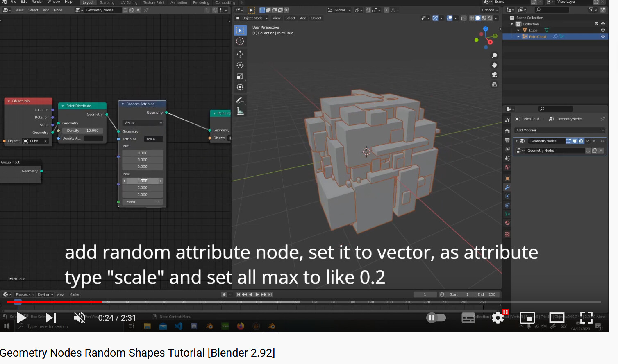The width and height of the screenshot is (618, 364).
Task: Toggle GeometryNodes modifier viewport display
Action: [x=575, y=141]
